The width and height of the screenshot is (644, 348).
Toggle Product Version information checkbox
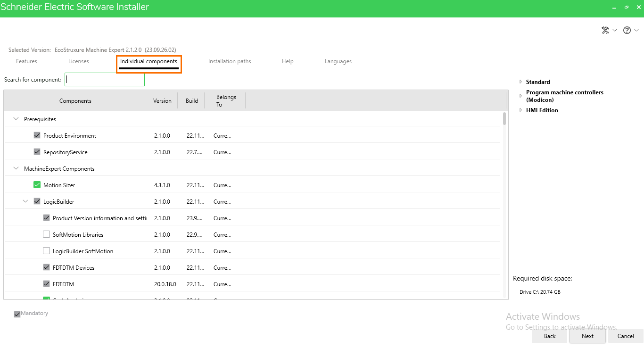click(47, 218)
